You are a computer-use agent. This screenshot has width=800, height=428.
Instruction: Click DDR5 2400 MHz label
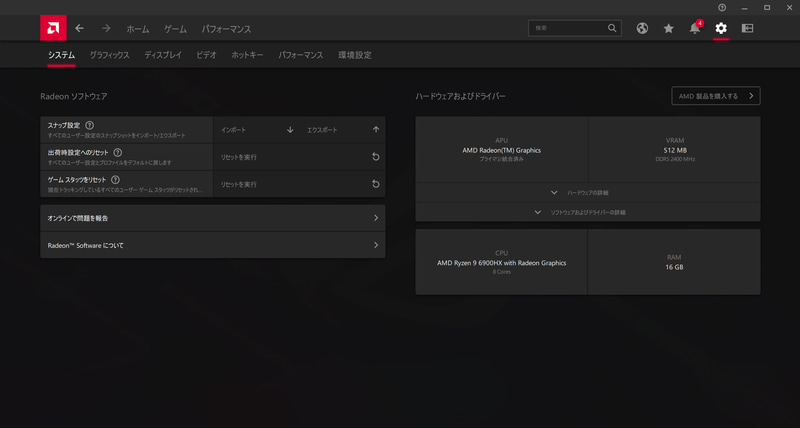tap(675, 159)
